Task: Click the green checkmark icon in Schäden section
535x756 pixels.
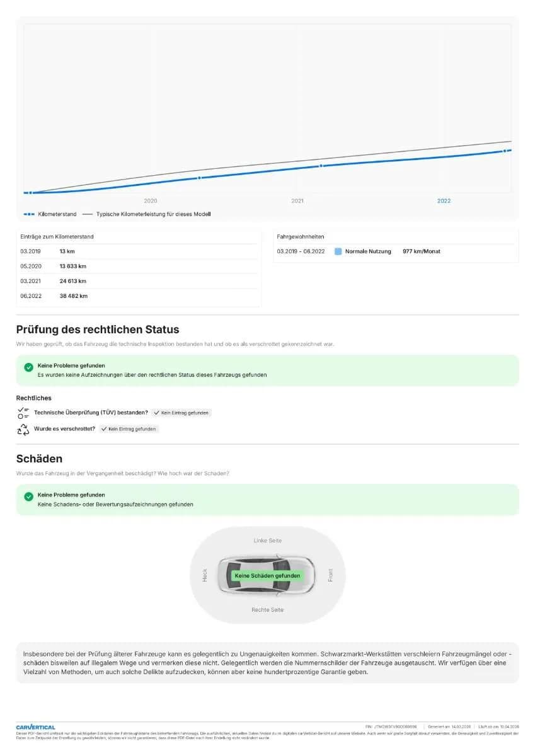Action: pyautogui.click(x=28, y=497)
